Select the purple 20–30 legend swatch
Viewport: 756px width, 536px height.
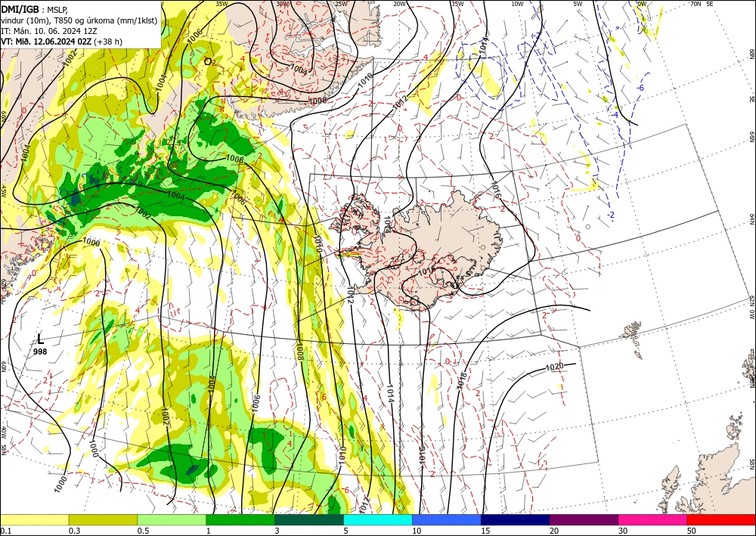[584, 519]
